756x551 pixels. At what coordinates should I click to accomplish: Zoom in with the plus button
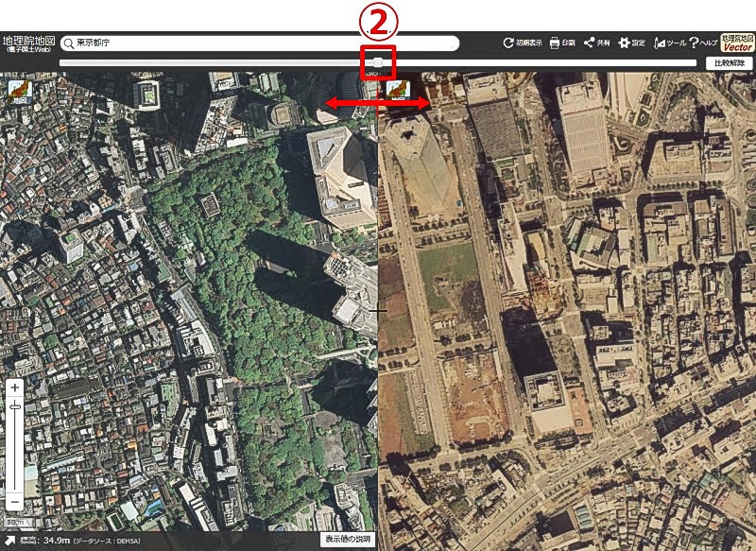[x=15, y=387]
